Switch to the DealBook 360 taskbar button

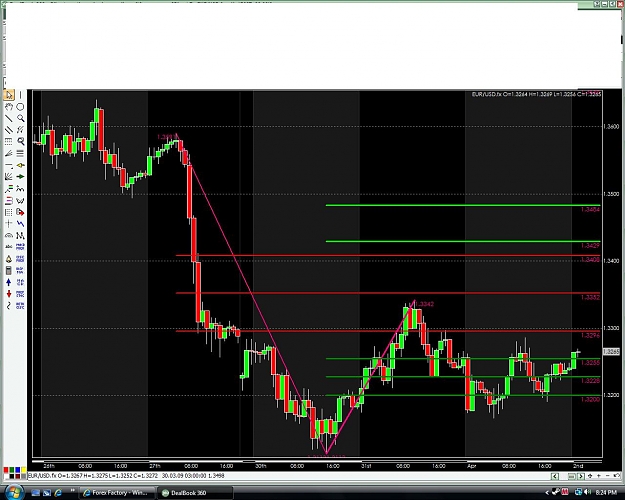pyautogui.click(x=195, y=493)
